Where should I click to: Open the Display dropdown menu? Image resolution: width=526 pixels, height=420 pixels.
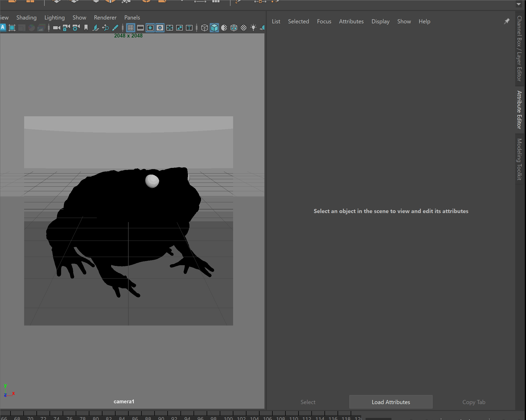[380, 21]
